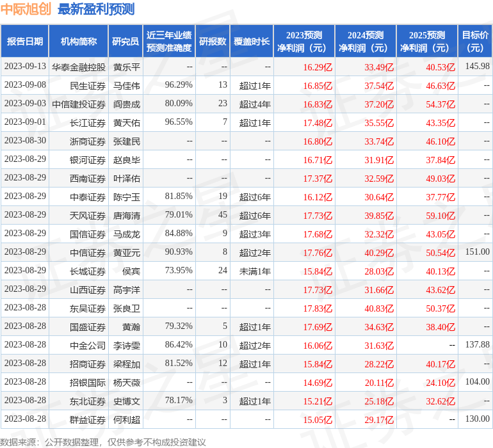Click 2024 forecast value 20.11亿
The width and height of the screenshot is (493, 448).
pos(379,383)
